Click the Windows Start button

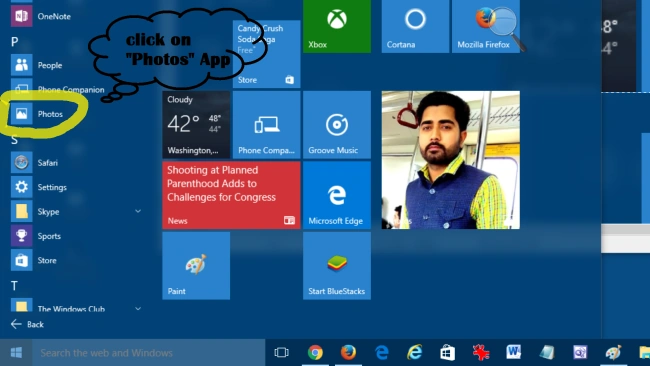click(16, 353)
